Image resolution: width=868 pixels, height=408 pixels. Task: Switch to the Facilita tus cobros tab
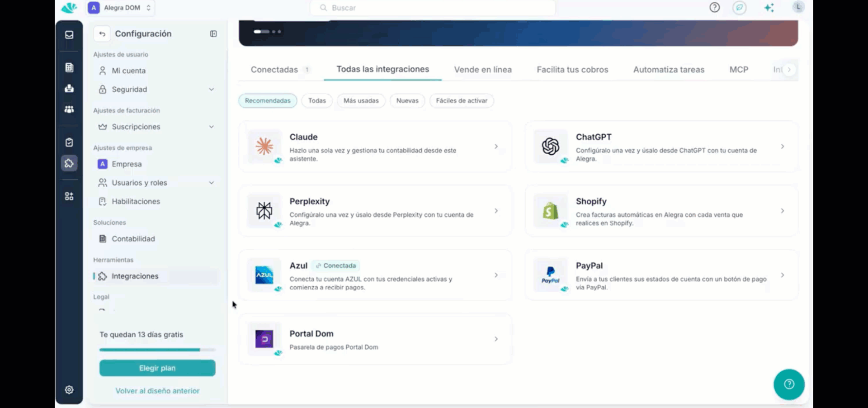(x=572, y=70)
